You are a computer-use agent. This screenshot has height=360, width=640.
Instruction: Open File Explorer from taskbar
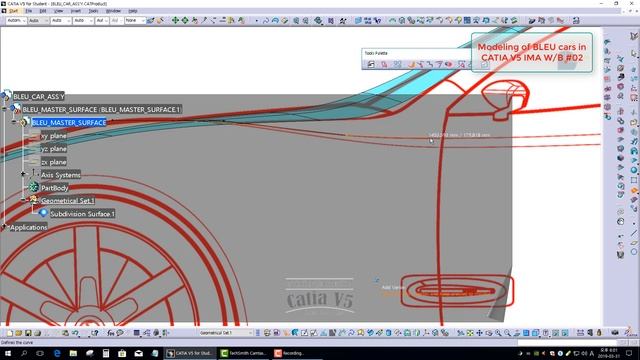coord(73,353)
